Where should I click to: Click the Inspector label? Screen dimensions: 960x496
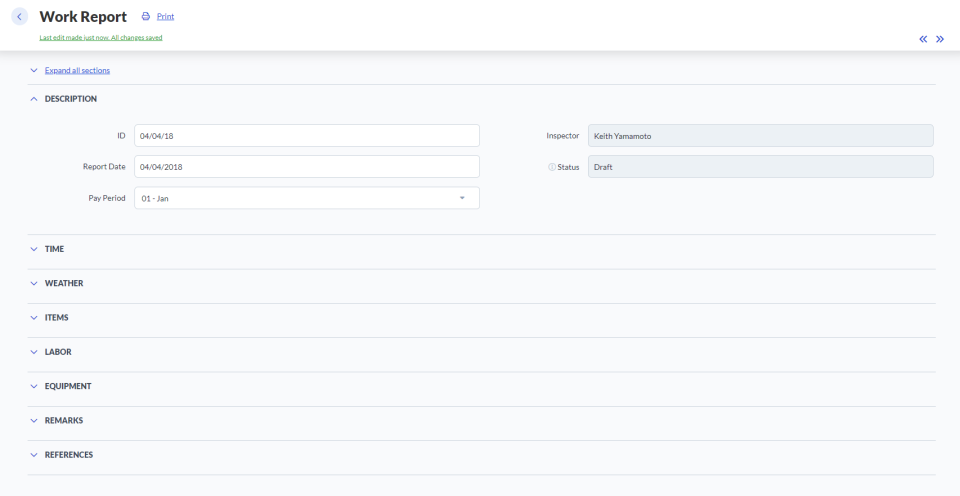pos(563,135)
